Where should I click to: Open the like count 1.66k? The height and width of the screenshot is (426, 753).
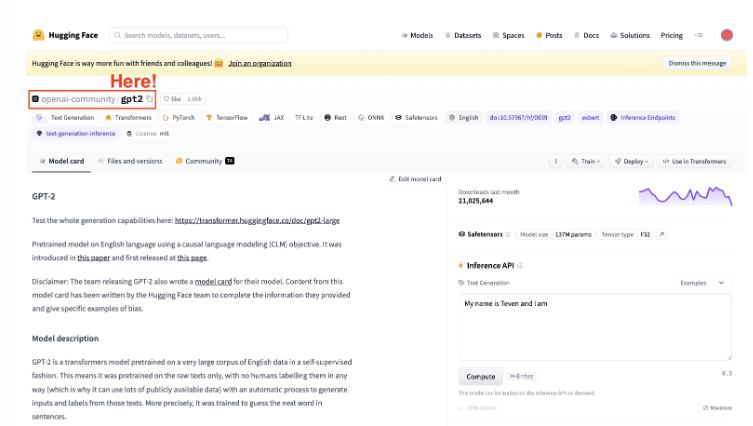pyautogui.click(x=194, y=99)
